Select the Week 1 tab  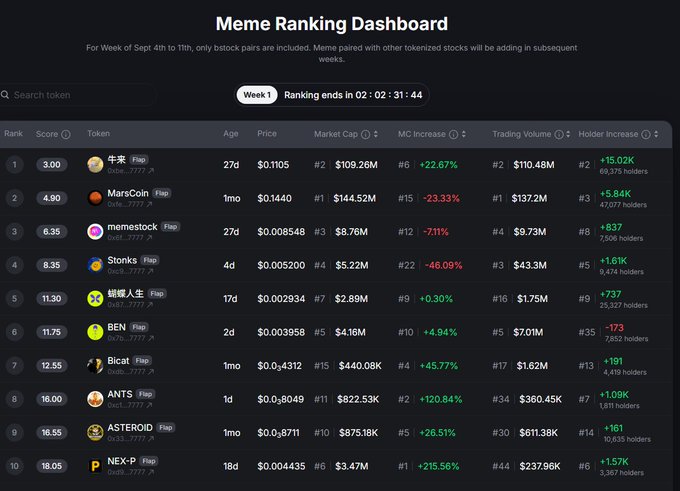point(257,95)
